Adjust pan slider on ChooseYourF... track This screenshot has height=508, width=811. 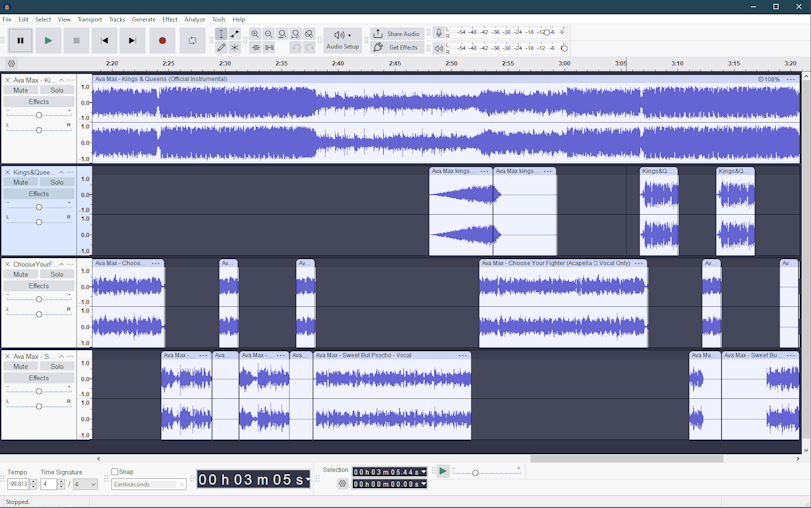pyautogui.click(x=39, y=314)
